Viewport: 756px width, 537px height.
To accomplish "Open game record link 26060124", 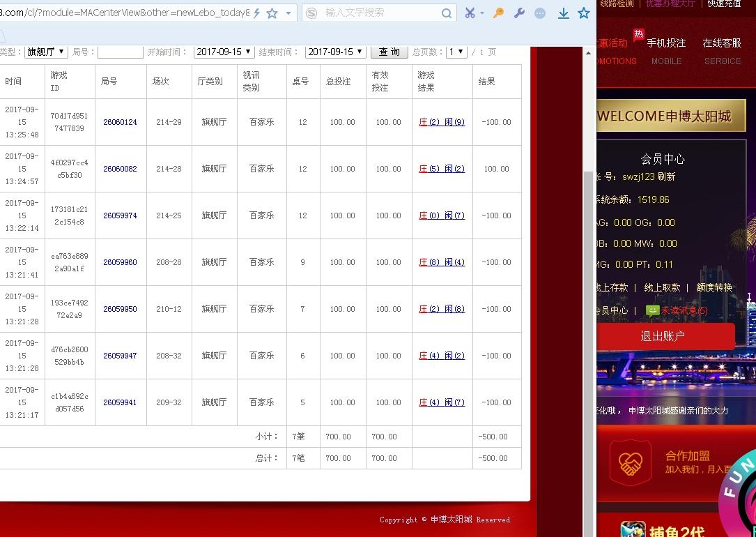I will (x=119, y=122).
